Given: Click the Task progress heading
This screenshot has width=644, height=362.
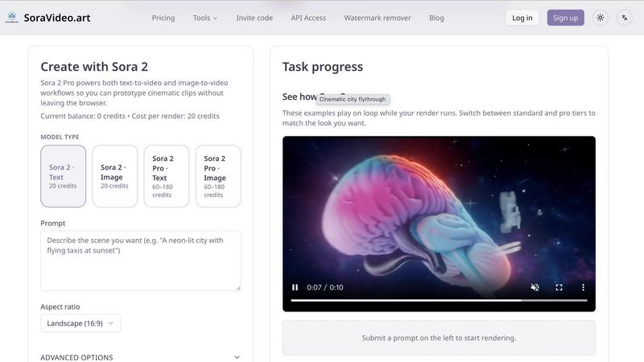Looking at the screenshot, I should (x=323, y=67).
